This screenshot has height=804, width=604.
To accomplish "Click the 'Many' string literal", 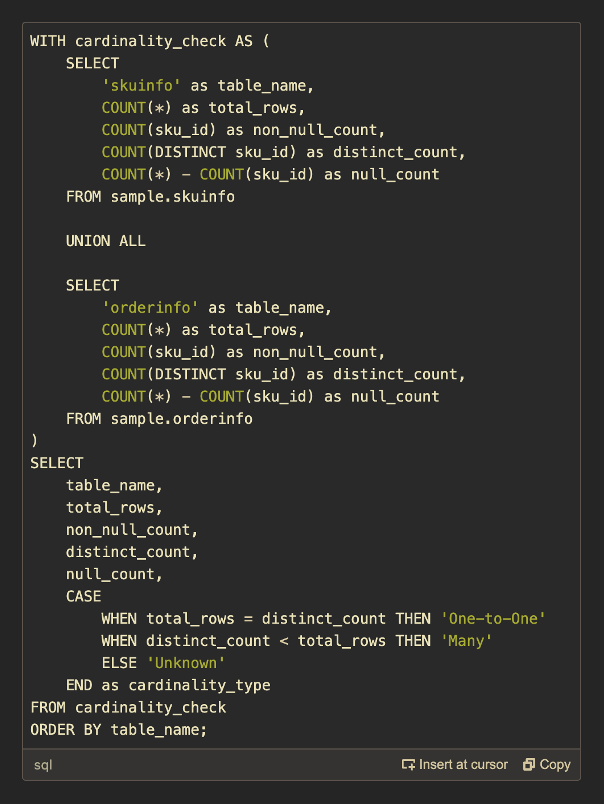I will click(467, 640).
